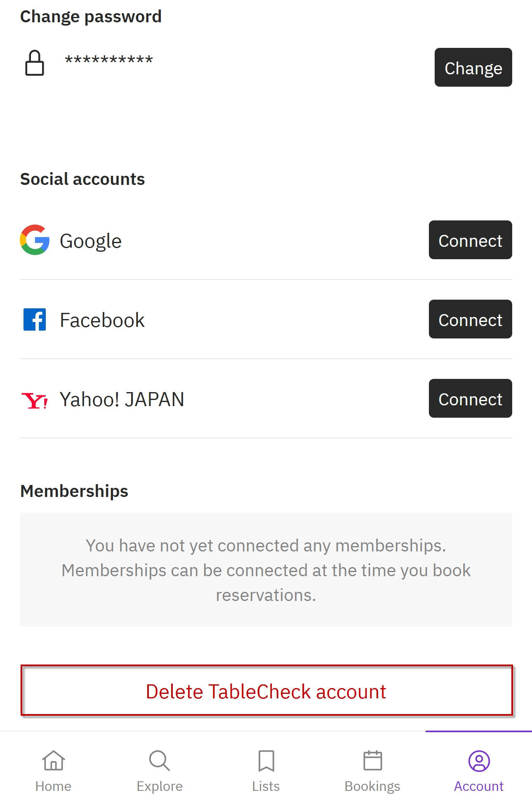Click the Yahoo! JAPAN account name text
Viewport: 532px width, 809px height.
pyautogui.click(x=122, y=400)
